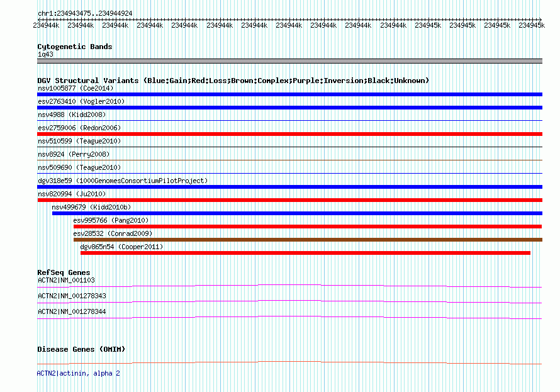560x392 pixels.
Task: Open transcript ACTN2|NM_001278344 label
Action: pos(72,311)
